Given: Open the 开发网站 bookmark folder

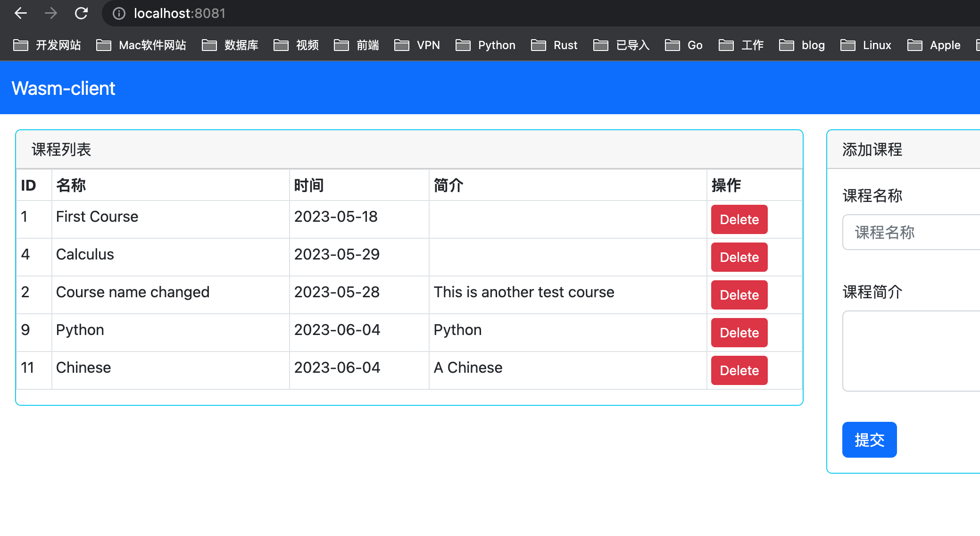Looking at the screenshot, I should pos(47,45).
